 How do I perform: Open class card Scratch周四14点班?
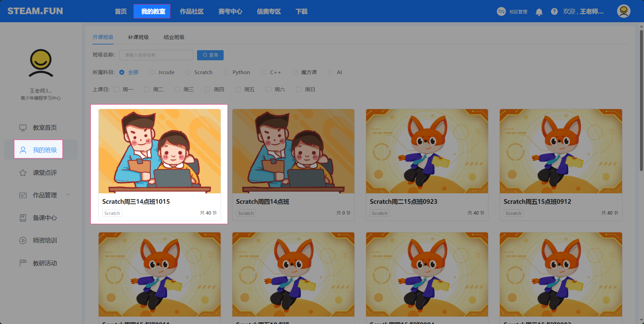[x=293, y=164]
